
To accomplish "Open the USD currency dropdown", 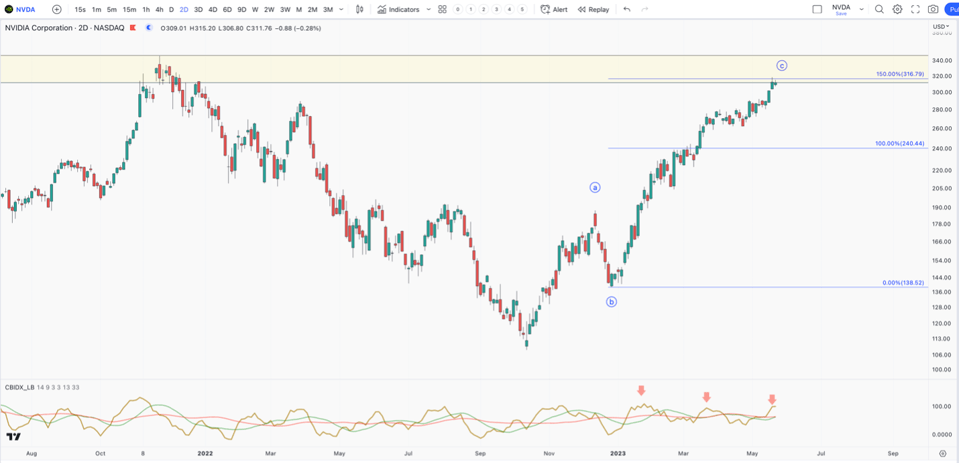I will [x=939, y=26].
